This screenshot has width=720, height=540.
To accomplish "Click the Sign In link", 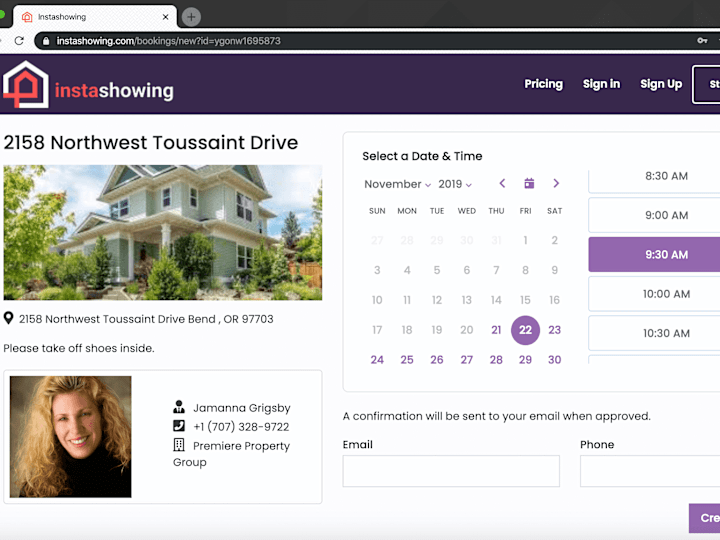I will coord(601,84).
